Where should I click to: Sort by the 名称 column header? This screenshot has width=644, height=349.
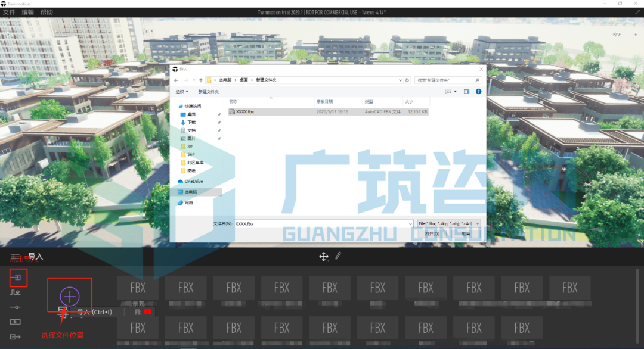pyautogui.click(x=233, y=102)
